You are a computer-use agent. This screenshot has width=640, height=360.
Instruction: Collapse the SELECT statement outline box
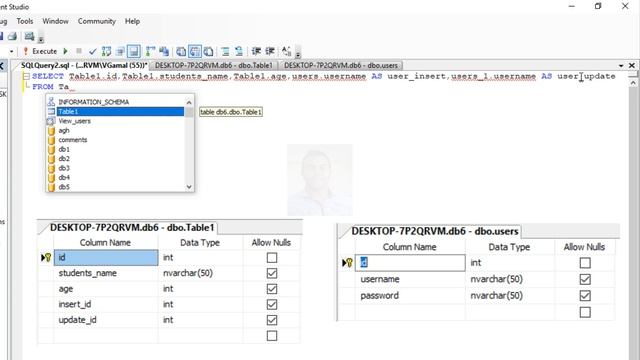27,76
